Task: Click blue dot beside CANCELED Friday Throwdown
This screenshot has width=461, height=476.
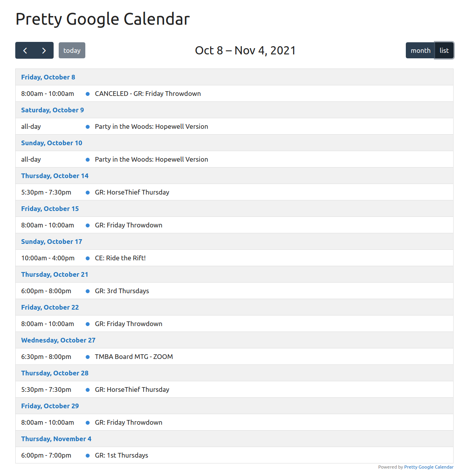Action: click(88, 94)
